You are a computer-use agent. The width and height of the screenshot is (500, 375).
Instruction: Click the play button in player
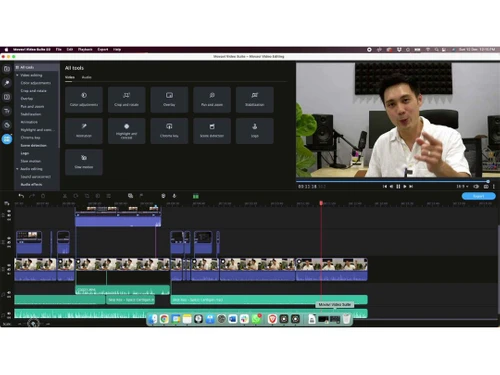point(405,186)
